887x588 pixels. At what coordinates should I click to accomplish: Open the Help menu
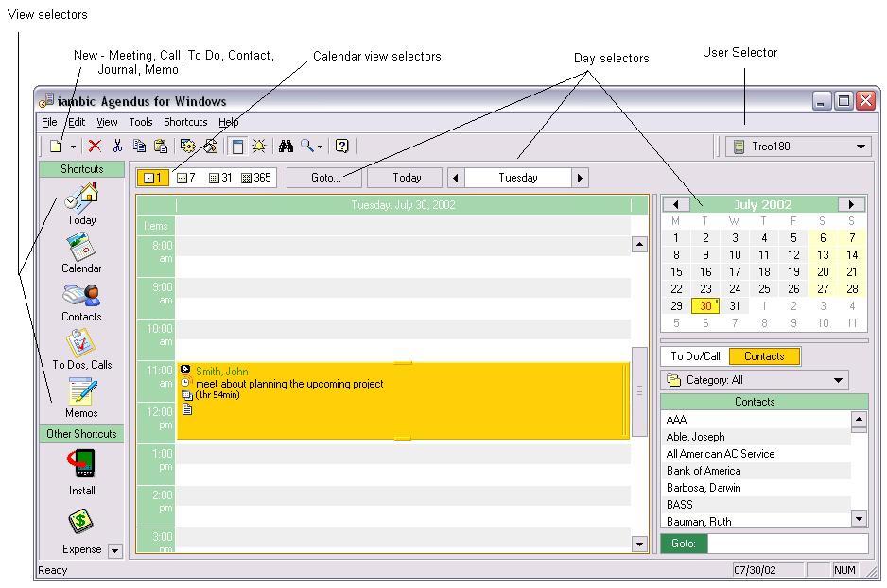pos(229,122)
